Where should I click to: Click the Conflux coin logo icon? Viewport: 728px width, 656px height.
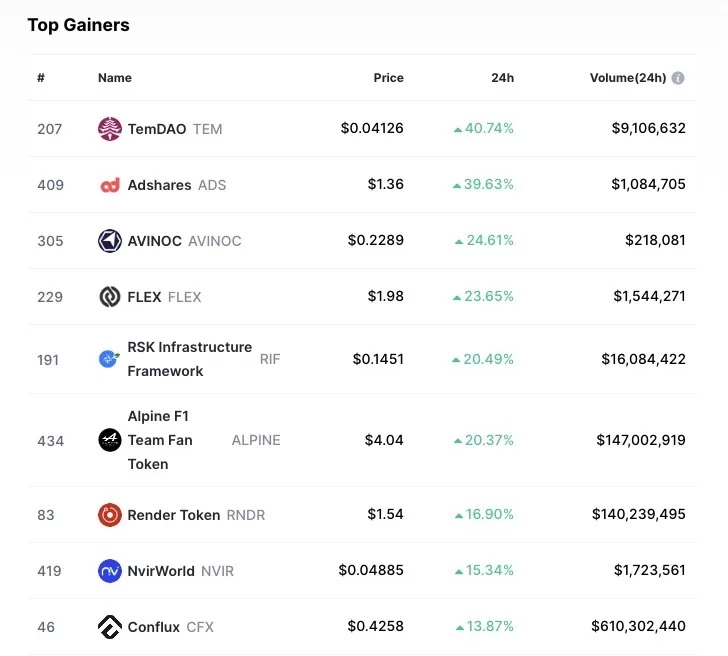click(x=110, y=627)
